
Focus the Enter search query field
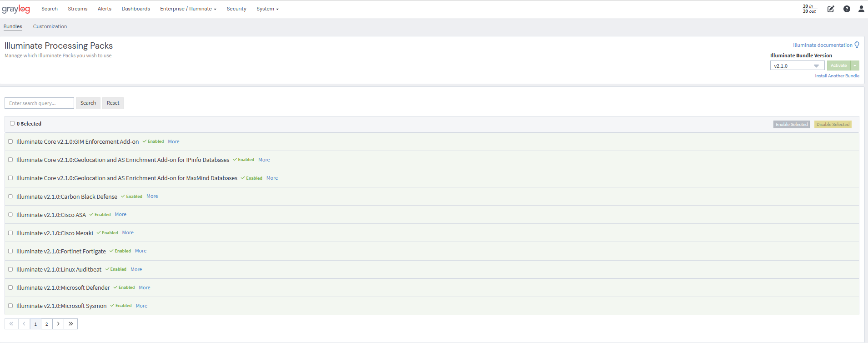(x=39, y=103)
